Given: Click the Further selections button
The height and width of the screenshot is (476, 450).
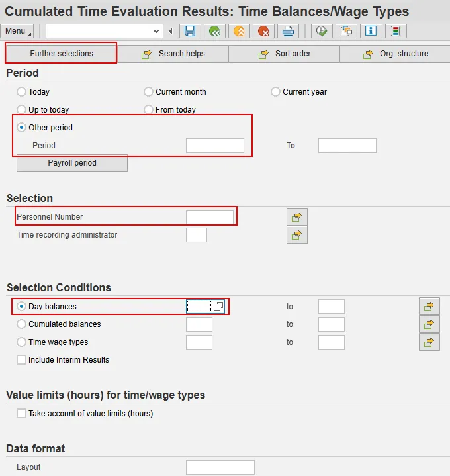Looking at the screenshot, I should click(x=61, y=54).
